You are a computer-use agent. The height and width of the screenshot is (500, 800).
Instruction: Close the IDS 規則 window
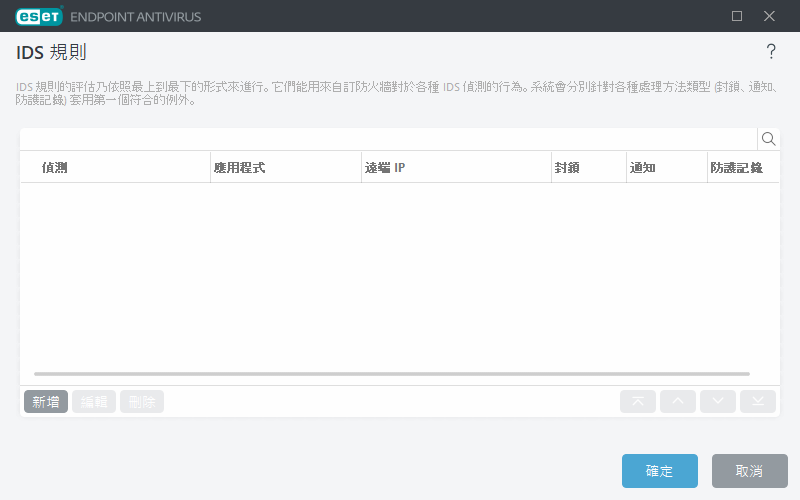click(769, 16)
